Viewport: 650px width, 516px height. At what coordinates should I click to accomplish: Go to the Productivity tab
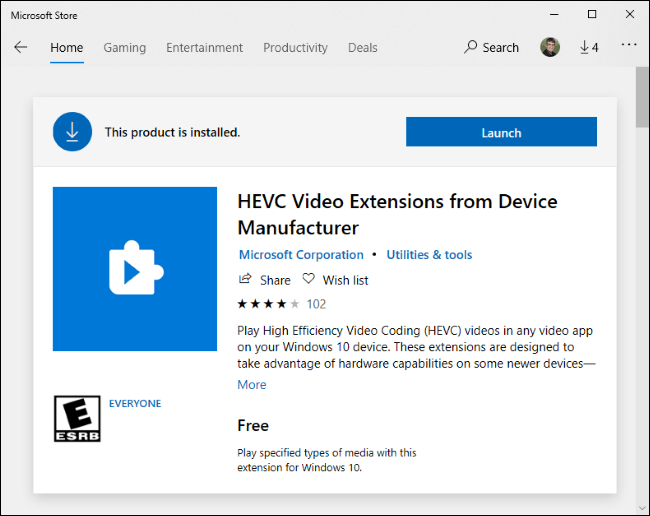coord(295,47)
